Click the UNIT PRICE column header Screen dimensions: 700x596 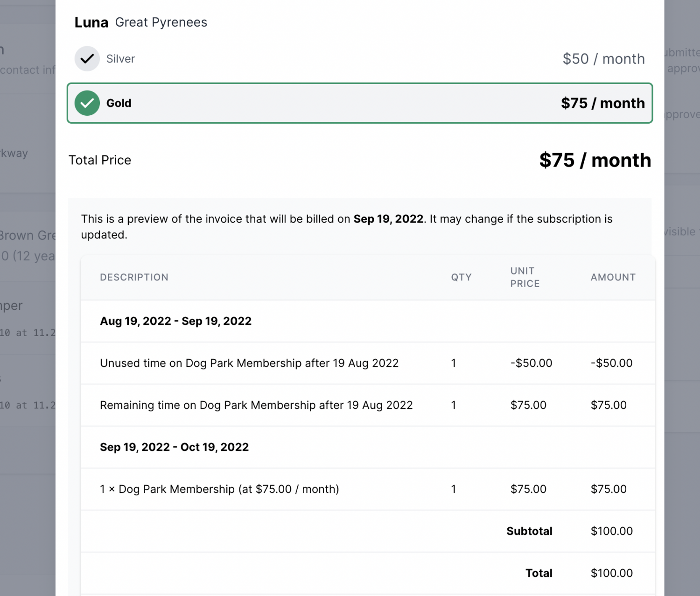point(525,277)
